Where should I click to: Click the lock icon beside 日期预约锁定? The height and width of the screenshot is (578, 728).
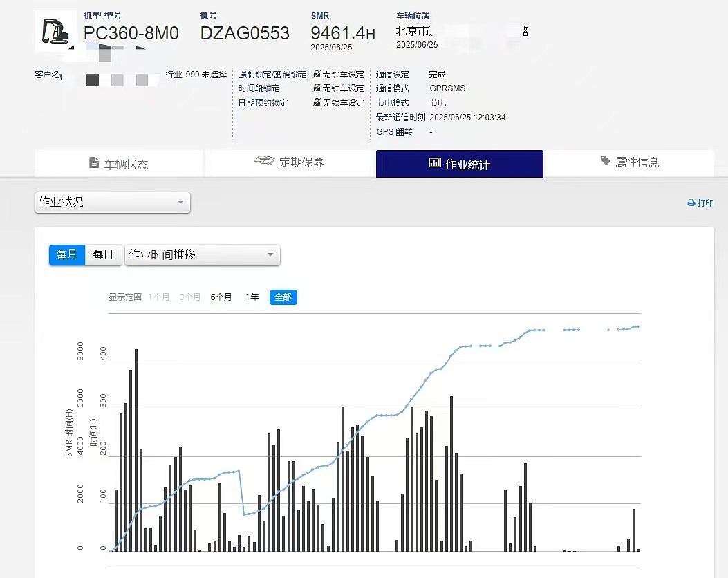(x=317, y=102)
